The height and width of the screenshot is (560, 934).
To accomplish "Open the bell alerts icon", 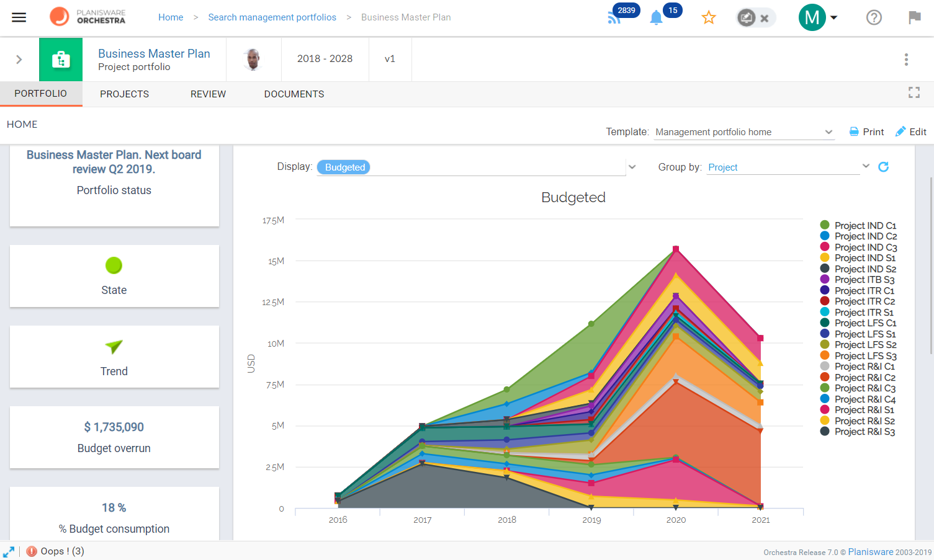I will pyautogui.click(x=656, y=17).
